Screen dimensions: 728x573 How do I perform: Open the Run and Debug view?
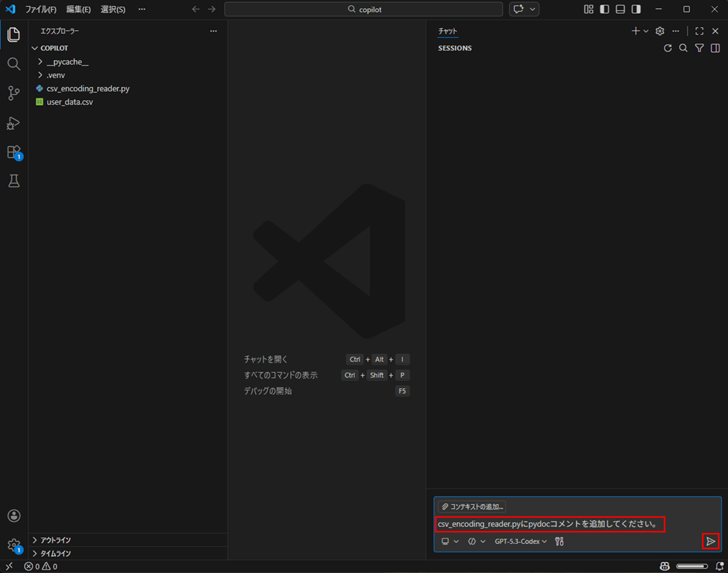point(13,123)
